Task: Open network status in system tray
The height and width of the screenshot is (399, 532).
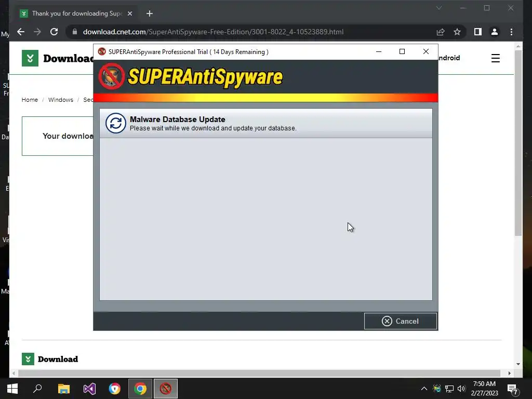Action: tap(449, 389)
